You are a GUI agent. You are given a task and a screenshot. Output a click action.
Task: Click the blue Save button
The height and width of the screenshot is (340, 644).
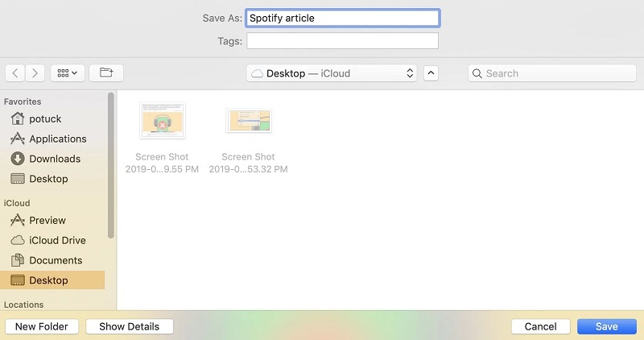click(607, 326)
